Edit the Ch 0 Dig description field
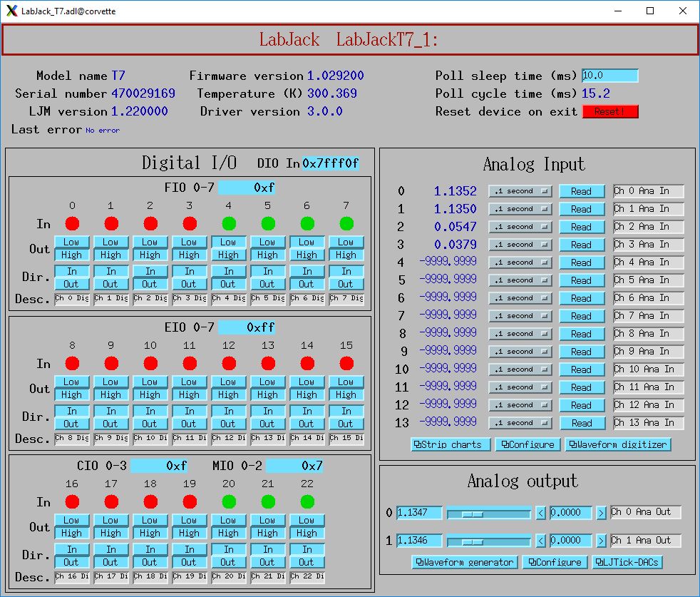Screen dimensions: 700x597 (x=72, y=298)
